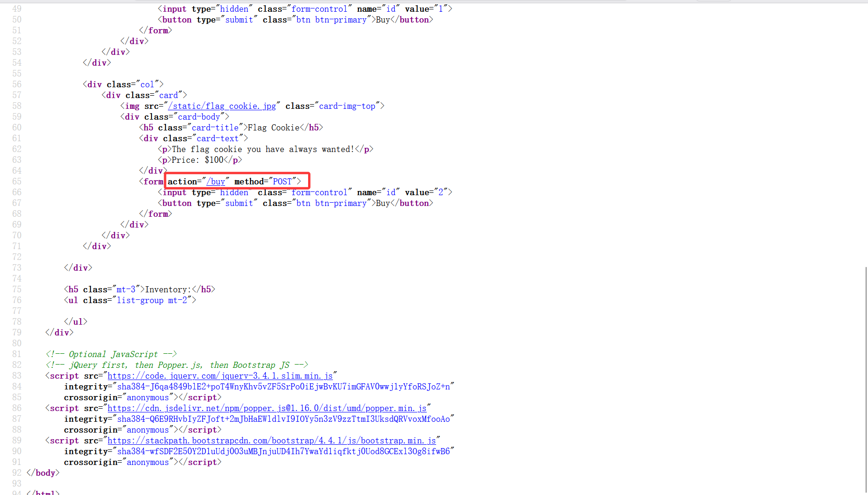868x495 pixels.
Task: Follow the popper.min.js jsdelivr CDN link
Action: point(267,408)
